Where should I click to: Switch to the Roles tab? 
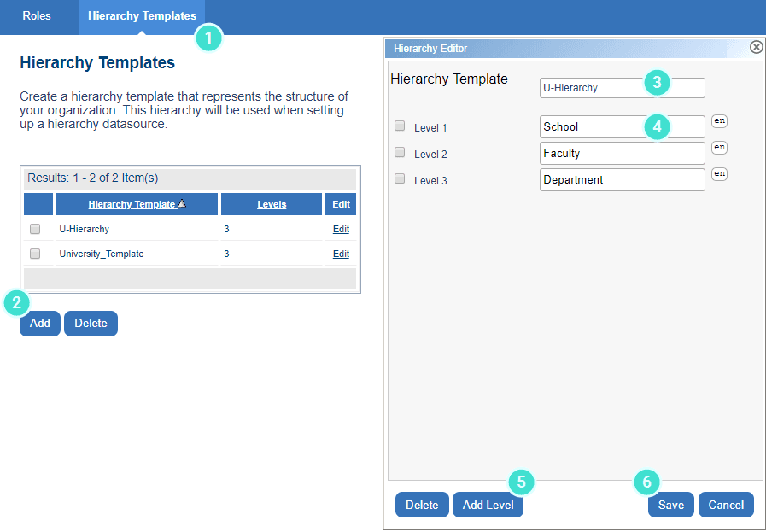click(x=35, y=15)
